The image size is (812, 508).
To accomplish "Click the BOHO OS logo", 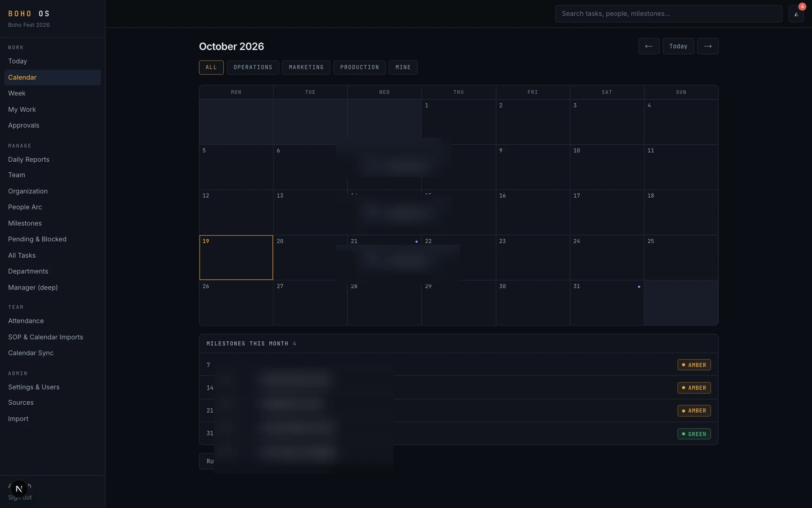I will (29, 14).
